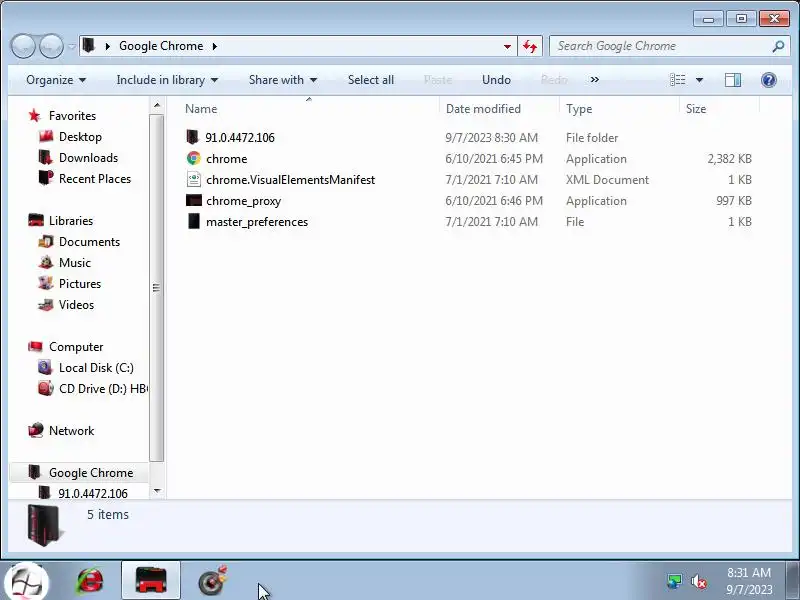800x600 pixels.
Task: Toggle the preview pane icon
Action: (x=733, y=80)
